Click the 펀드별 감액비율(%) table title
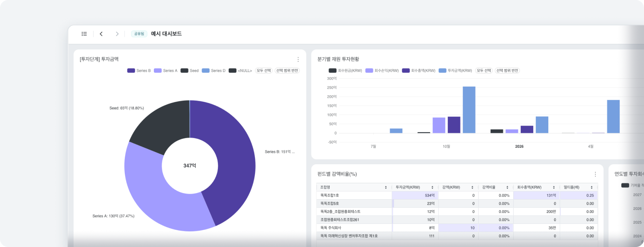The width and height of the screenshot is (644, 247). tap(337, 174)
